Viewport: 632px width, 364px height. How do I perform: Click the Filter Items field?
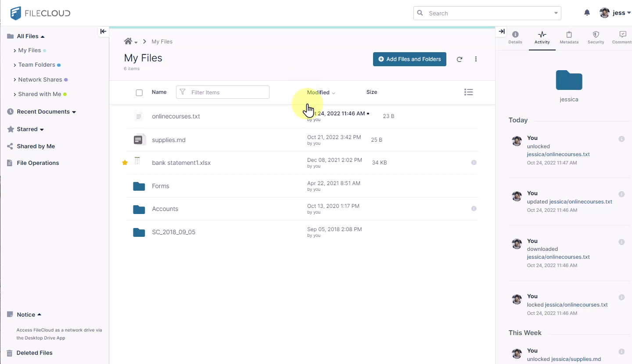[x=223, y=92]
